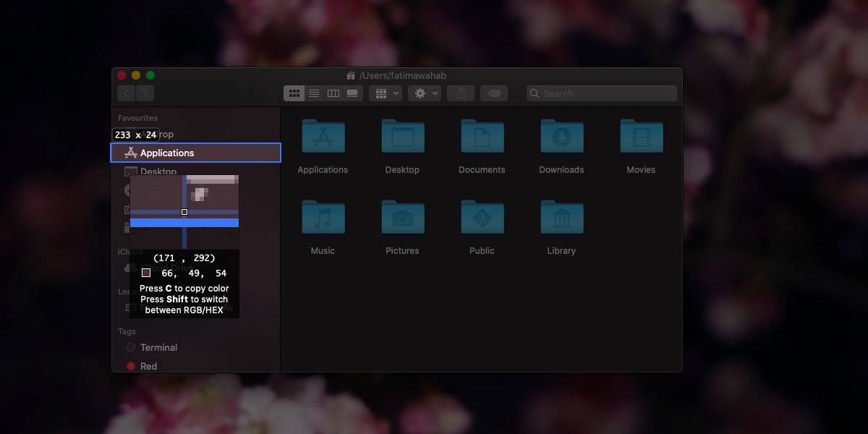868x434 pixels.
Task: Open the Downloads folder
Action: [x=562, y=136]
